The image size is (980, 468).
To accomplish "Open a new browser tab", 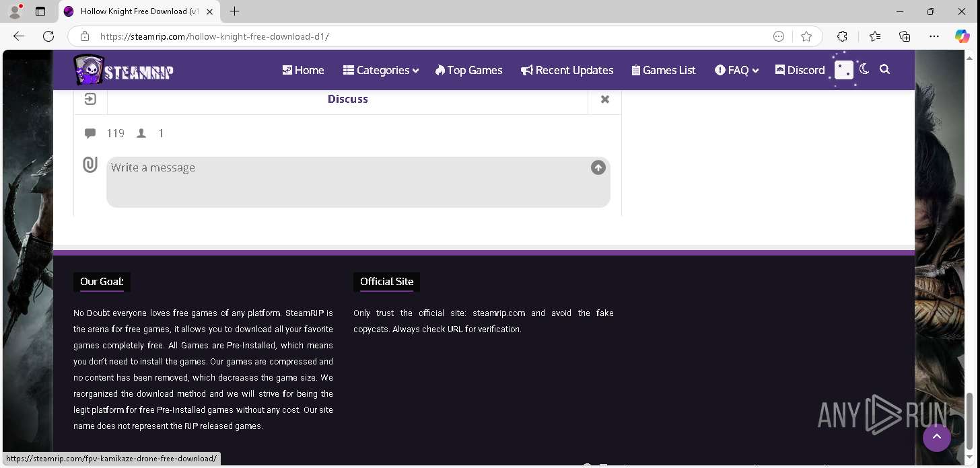I will tap(234, 11).
